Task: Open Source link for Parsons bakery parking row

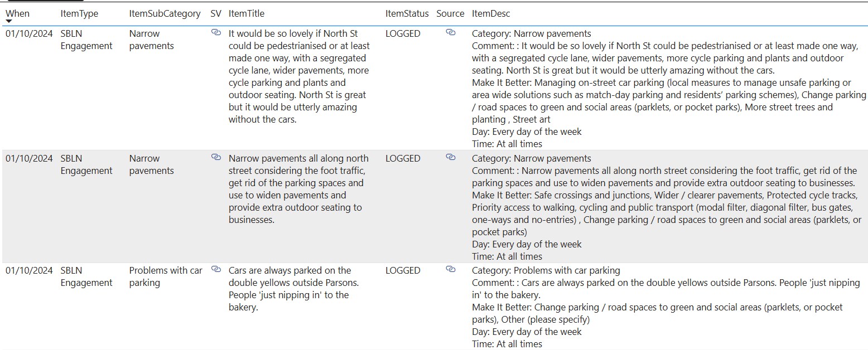Action: tap(450, 270)
